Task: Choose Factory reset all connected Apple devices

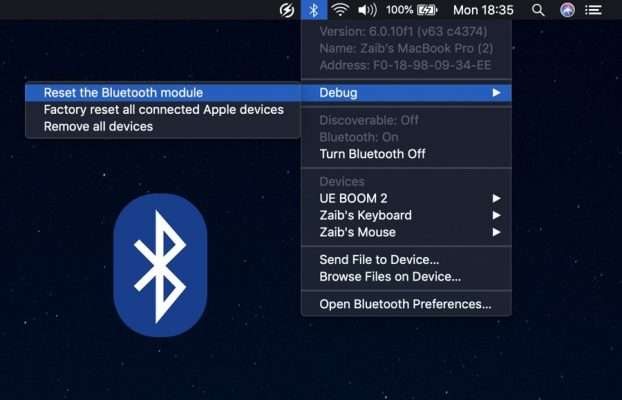Action: pyautogui.click(x=163, y=110)
